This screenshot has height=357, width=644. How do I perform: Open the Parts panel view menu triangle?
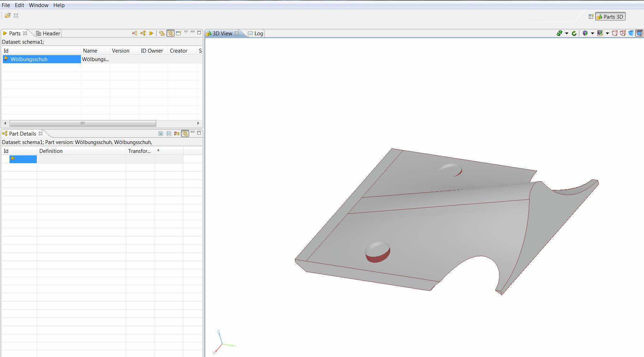pyautogui.click(x=186, y=32)
